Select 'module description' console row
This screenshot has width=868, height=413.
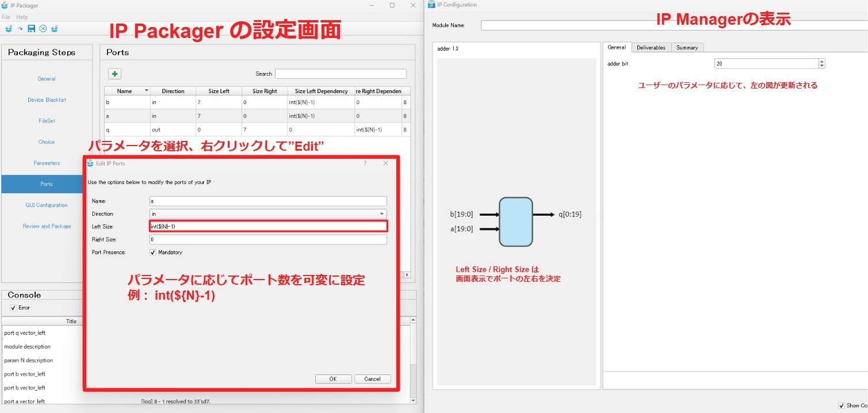point(27,347)
